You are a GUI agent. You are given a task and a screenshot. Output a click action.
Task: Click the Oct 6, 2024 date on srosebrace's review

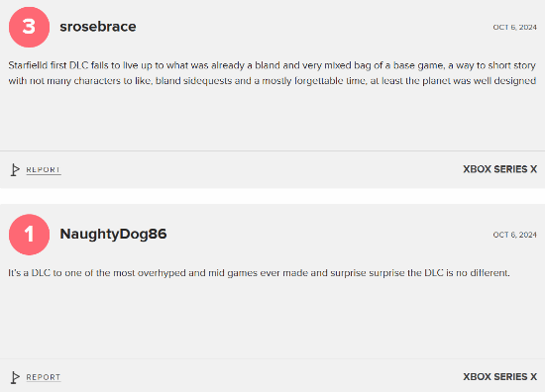point(514,28)
